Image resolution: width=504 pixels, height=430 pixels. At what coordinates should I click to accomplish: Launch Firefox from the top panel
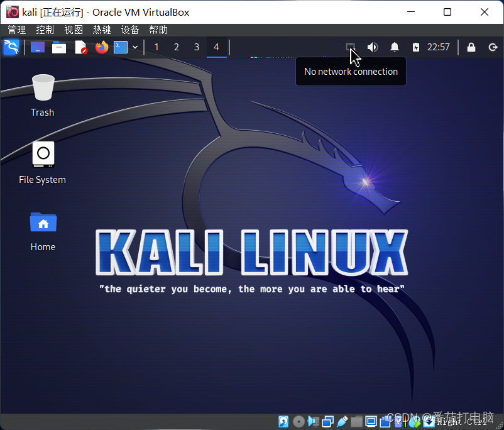pyautogui.click(x=102, y=47)
